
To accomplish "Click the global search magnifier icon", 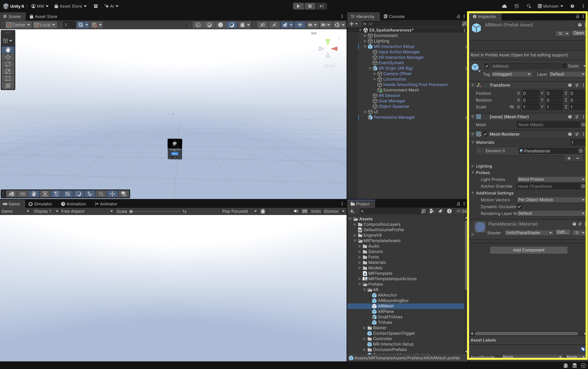I will click(529, 6).
